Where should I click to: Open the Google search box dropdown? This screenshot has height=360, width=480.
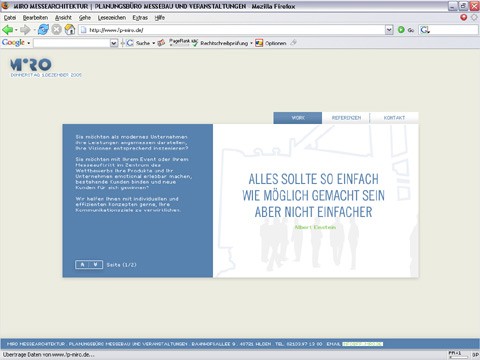(x=114, y=43)
